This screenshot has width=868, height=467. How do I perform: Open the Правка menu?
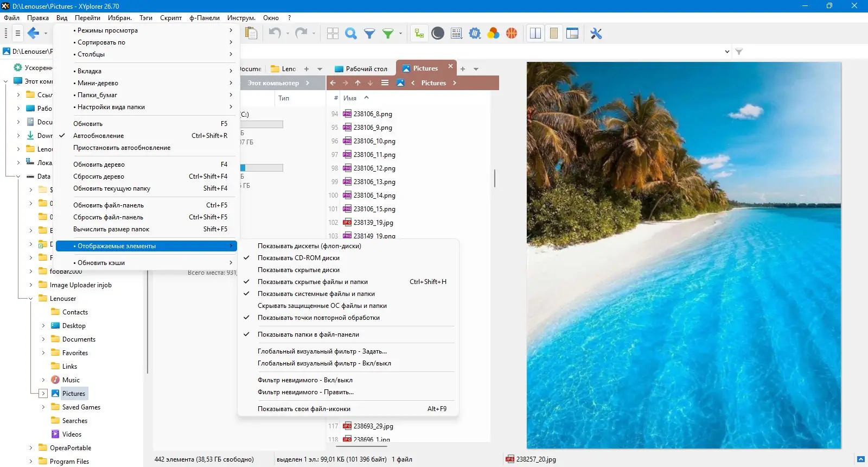point(38,18)
